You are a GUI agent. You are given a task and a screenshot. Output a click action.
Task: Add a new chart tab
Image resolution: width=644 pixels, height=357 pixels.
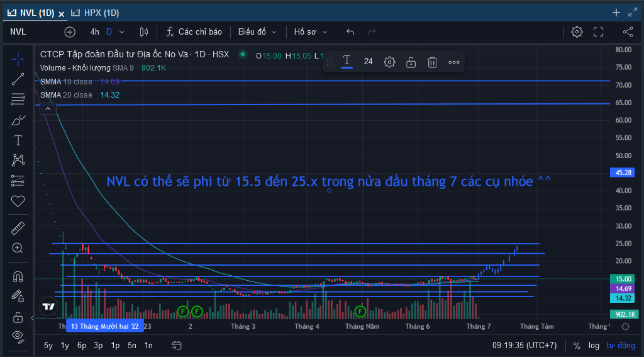tap(616, 13)
